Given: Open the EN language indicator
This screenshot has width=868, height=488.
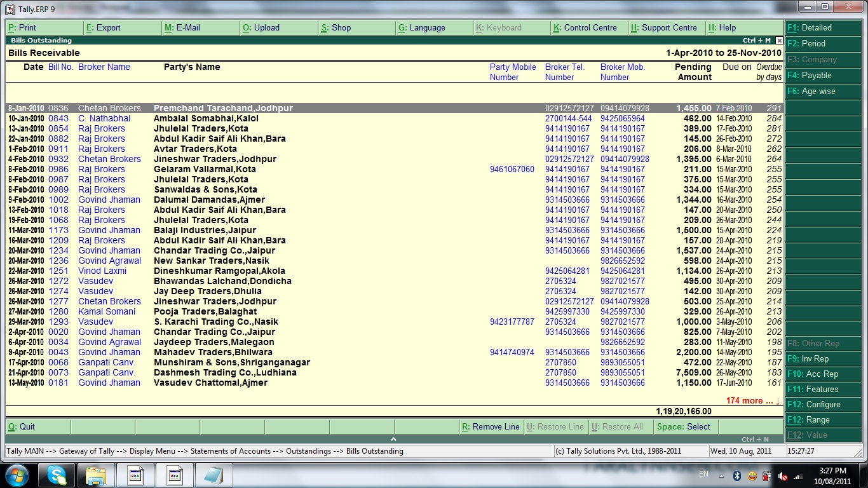Looking at the screenshot, I should (703, 474).
